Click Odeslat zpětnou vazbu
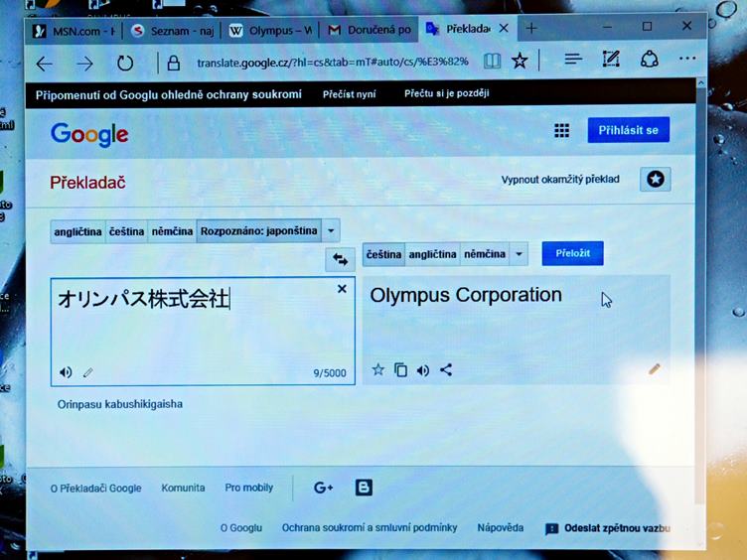This screenshot has height=560, width=747. click(608, 528)
